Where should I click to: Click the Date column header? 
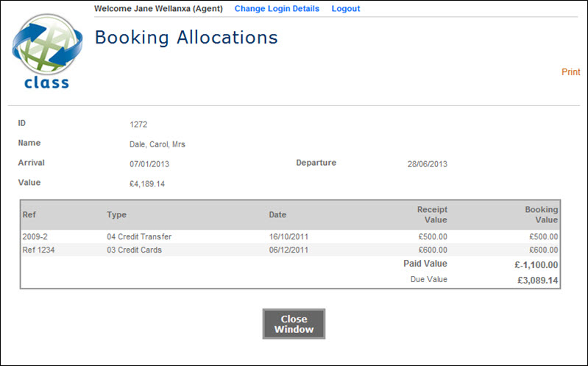(x=277, y=215)
